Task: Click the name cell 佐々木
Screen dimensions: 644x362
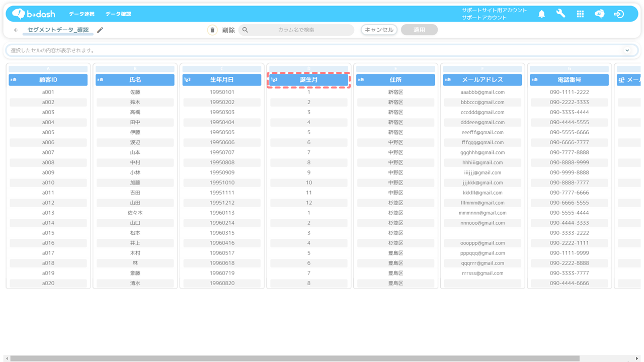Action: coord(135,213)
